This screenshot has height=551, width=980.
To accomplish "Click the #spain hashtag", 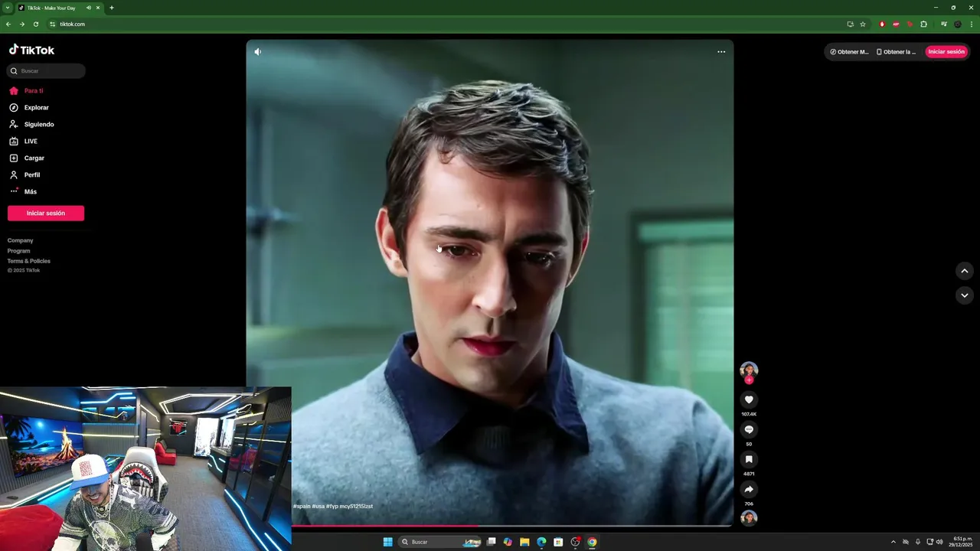I will (x=302, y=507).
